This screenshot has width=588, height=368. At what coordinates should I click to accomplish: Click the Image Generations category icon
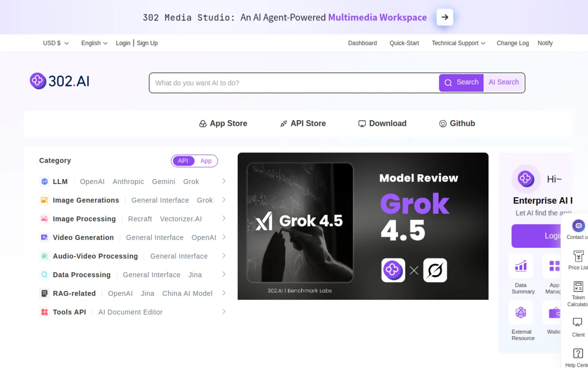coord(45,200)
